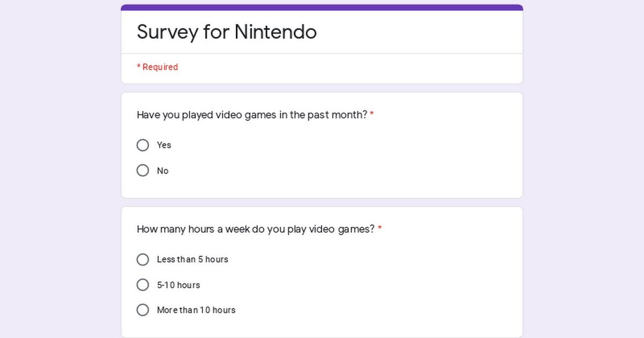Select the More than 10 hours radio circle
This screenshot has height=338, width=644.
[x=143, y=310]
